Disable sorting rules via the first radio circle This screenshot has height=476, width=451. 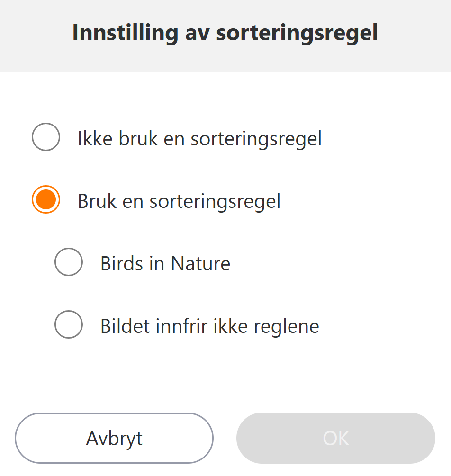tap(46, 137)
